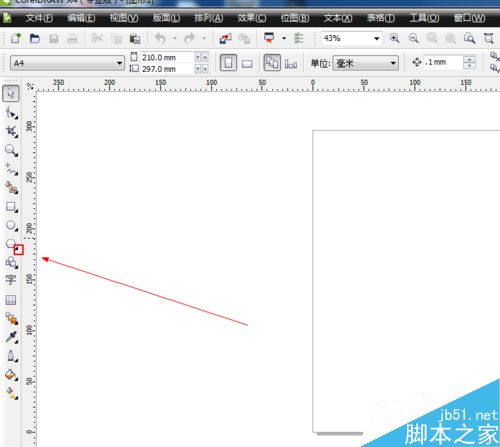Select the Interactive Blend tool

coord(11,319)
